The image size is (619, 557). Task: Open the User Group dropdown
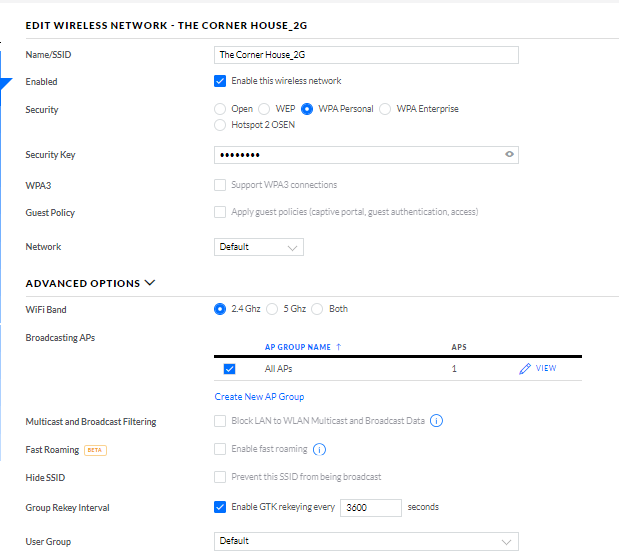click(x=366, y=541)
